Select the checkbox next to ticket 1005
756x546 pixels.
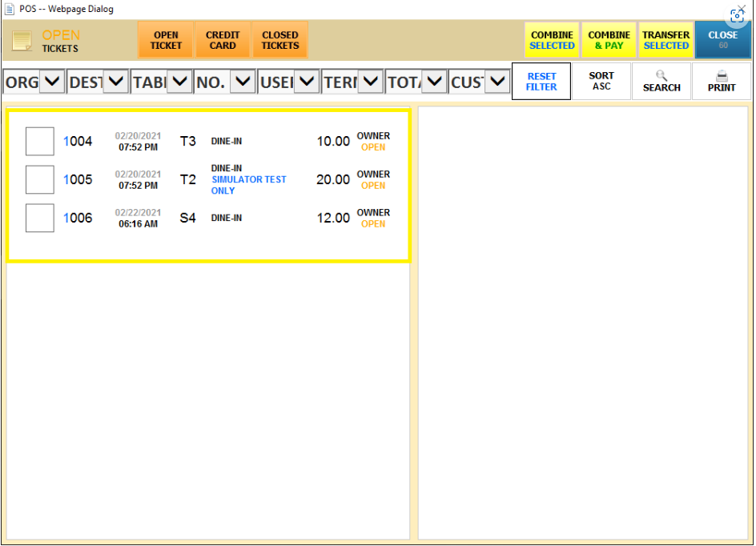pyautogui.click(x=40, y=180)
